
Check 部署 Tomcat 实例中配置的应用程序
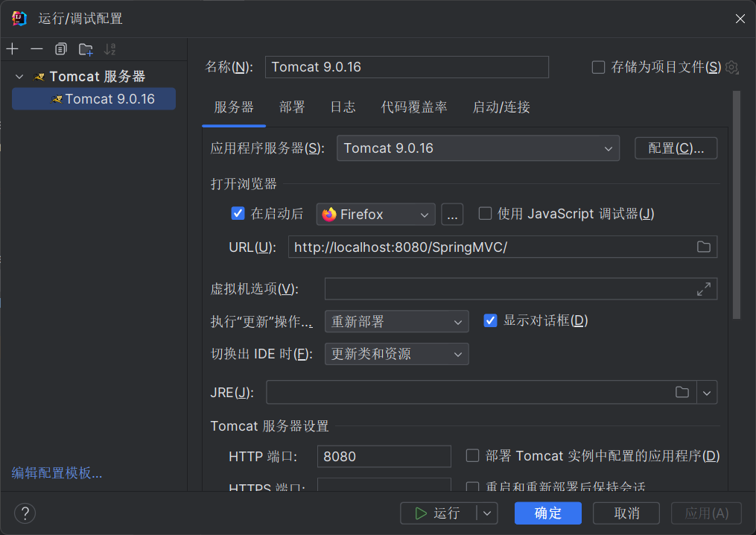(x=472, y=455)
